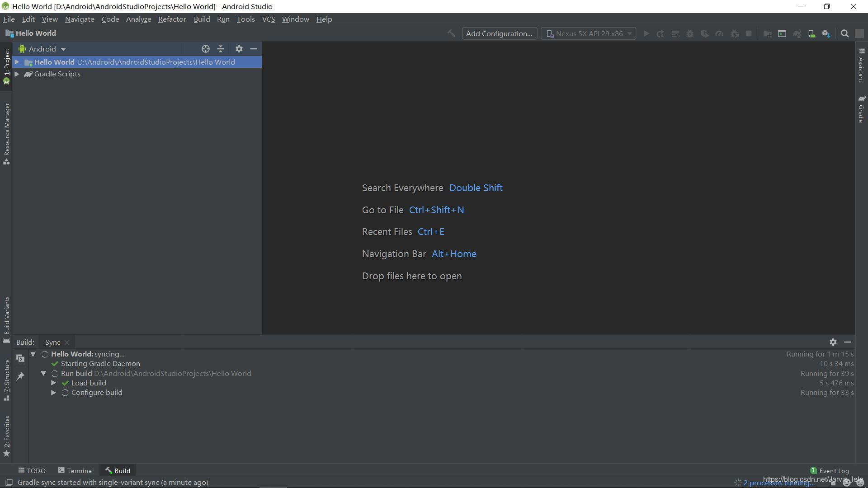Viewport: 868px width, 488px height.
Task: Open the Analyze menu
Action: tap(138, 19)
